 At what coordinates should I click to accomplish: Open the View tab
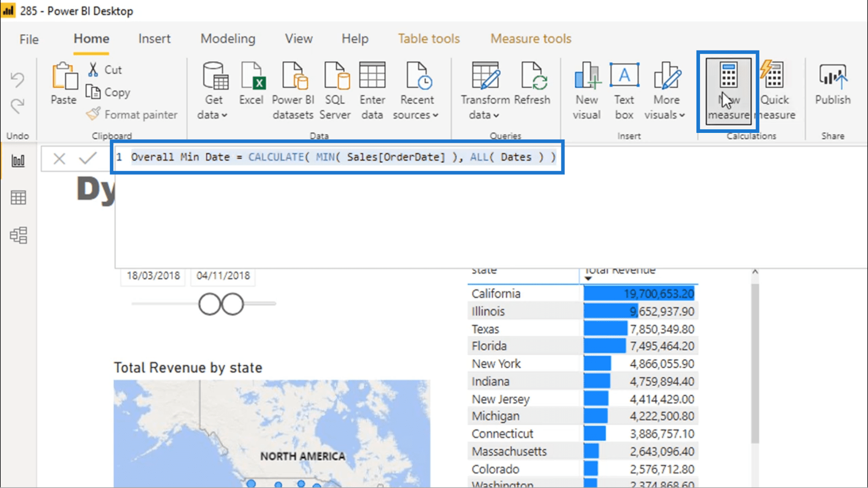[x=299, y=39]
